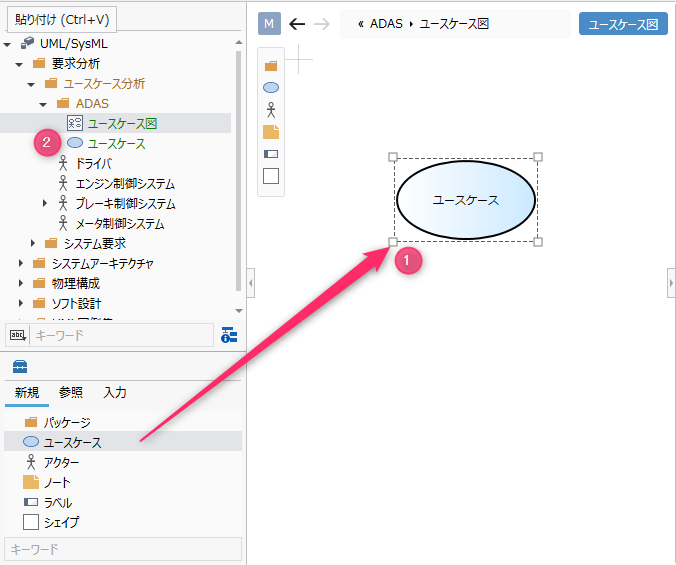Select ユースケース分析 label in the tree

coord(104,84)
